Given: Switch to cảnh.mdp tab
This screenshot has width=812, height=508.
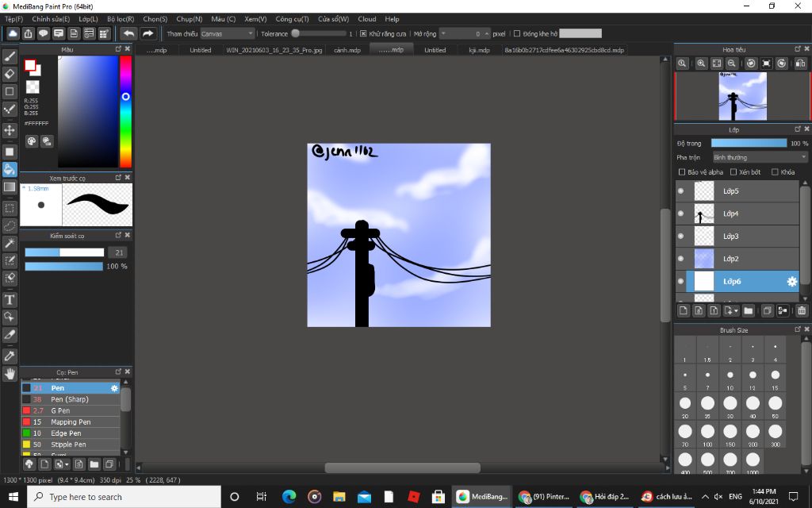Looking at the screenshot, I should 347,50.
